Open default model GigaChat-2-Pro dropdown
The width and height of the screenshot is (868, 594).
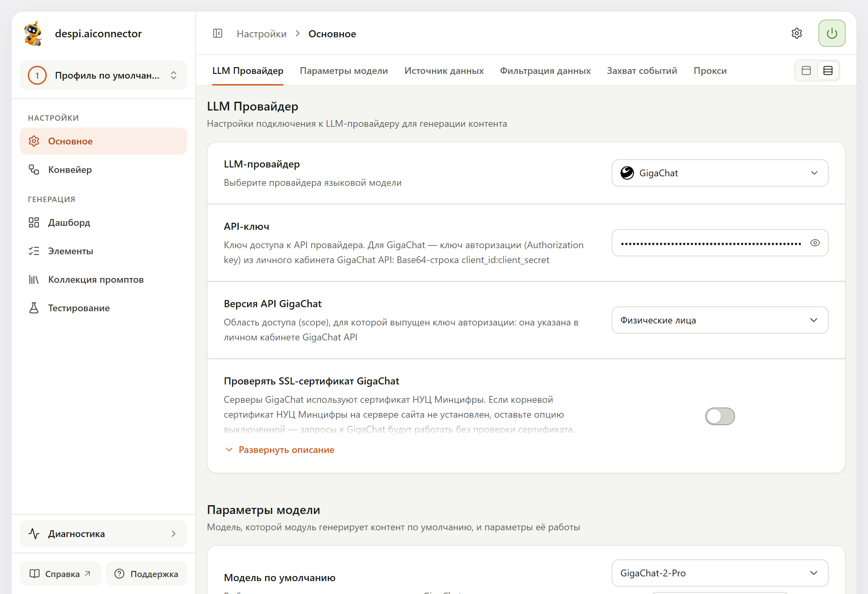click(x=720, y=573)
